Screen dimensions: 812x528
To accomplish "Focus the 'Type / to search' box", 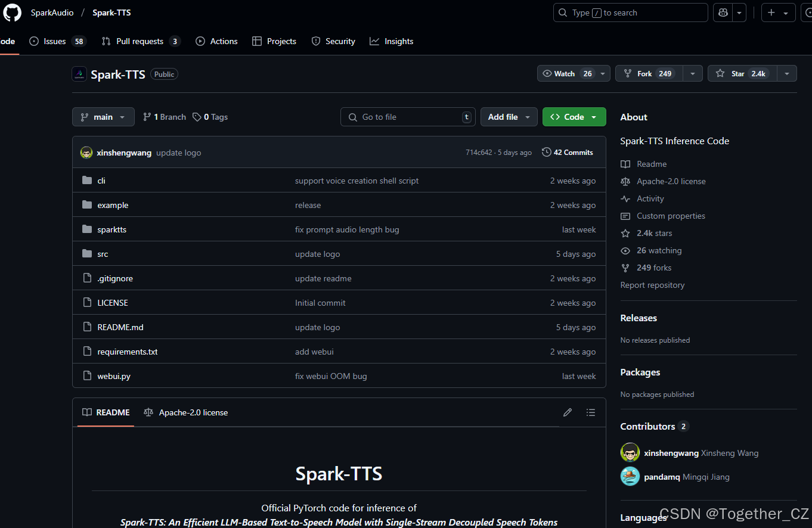I will tap(631, 13).
